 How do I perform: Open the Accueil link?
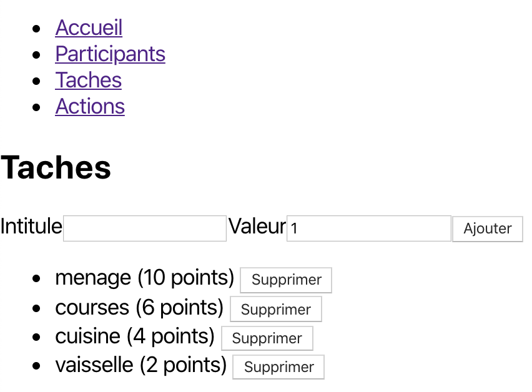pyautogui.click(x=89, y=27)
